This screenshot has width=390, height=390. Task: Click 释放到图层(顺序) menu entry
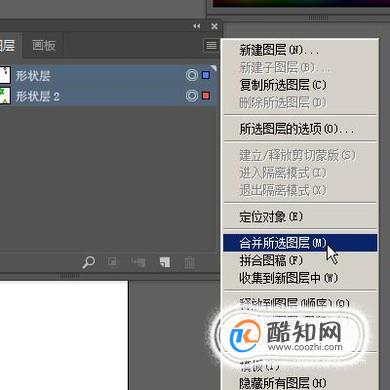pyautogui.click(x=300, y=303)
